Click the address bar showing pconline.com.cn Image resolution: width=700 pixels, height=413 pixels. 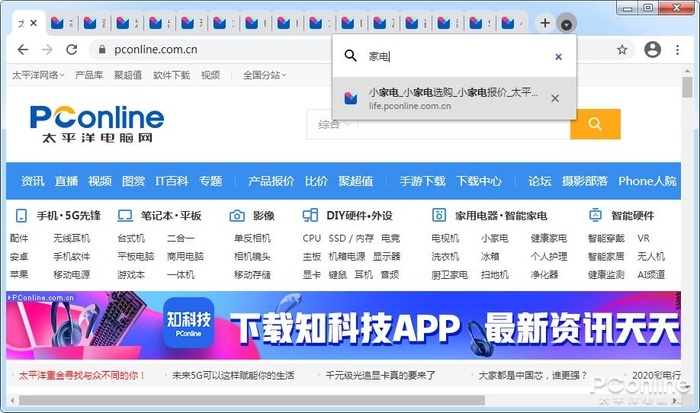(210, 50)
